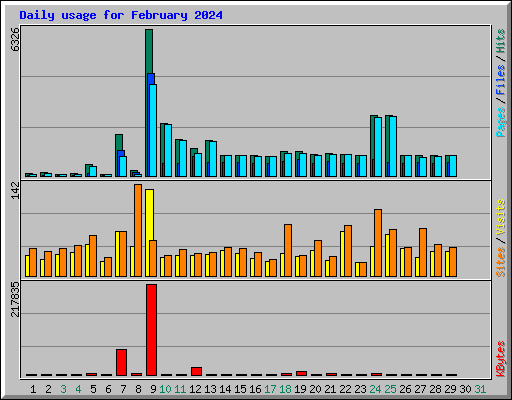Click the 217835 KBytes axis value
Image resolution: width=512 pixels, height=400 pixels.
[15, 299]
